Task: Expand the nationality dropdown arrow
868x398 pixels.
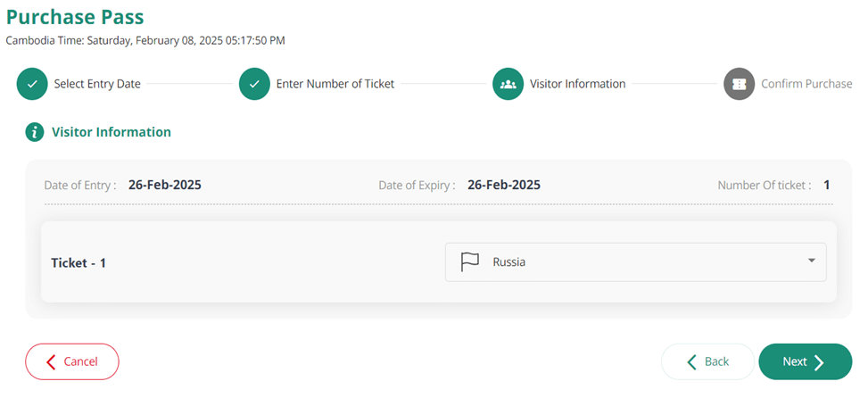Action: click(x=812, y=261)
